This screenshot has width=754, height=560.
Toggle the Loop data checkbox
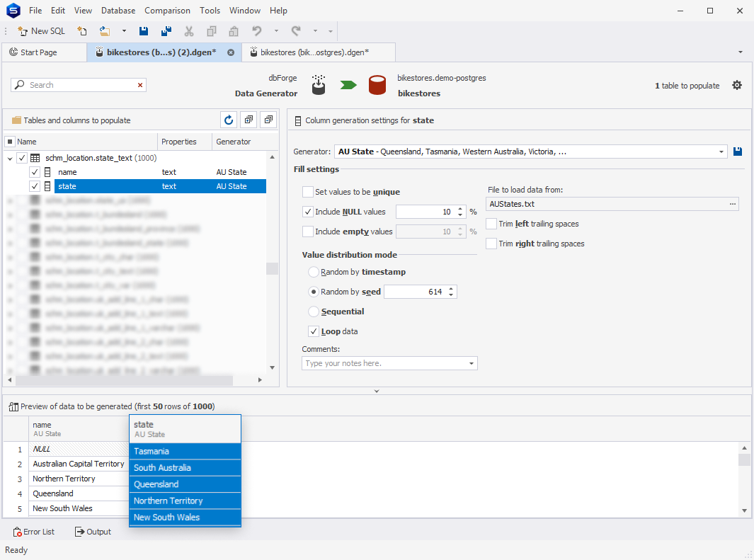[x=314, y=331]
